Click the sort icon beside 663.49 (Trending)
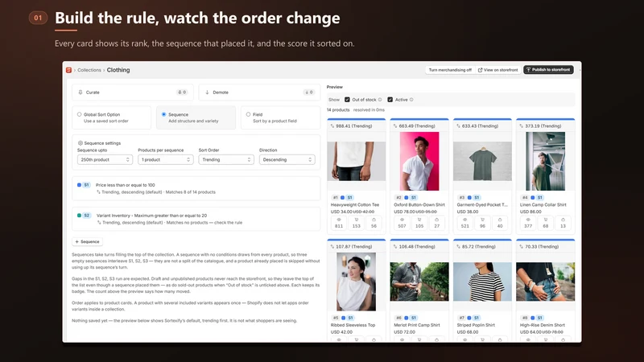 (x=395, y=126)
